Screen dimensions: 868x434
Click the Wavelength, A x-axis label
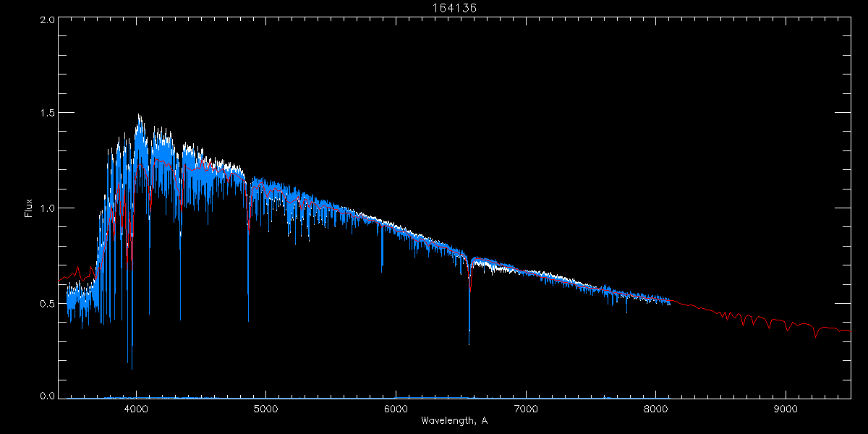pos(454,420)
